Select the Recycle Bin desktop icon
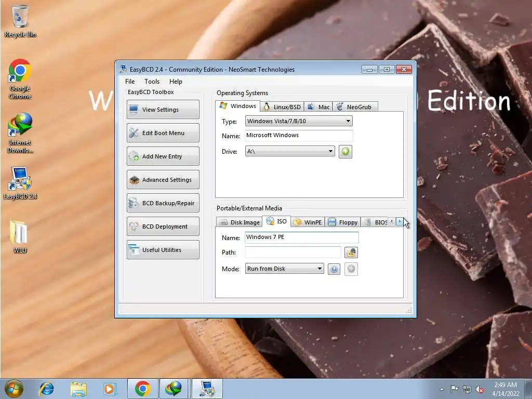 point(20,21)
